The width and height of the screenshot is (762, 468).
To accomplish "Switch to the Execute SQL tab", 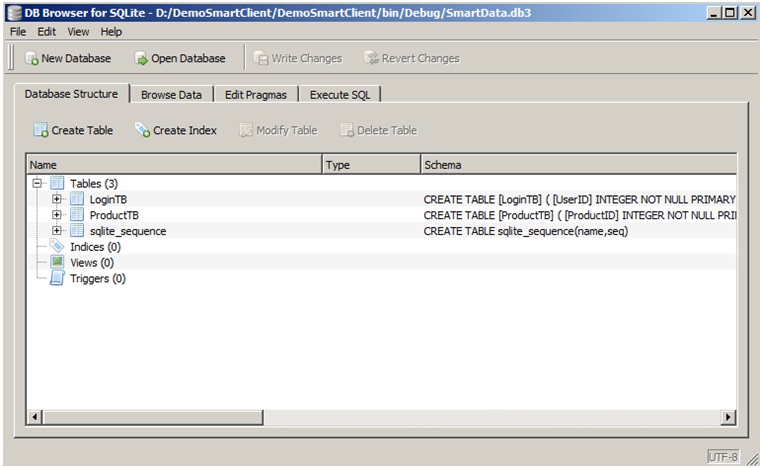I will pyautogui.click(x=340, y=95).
